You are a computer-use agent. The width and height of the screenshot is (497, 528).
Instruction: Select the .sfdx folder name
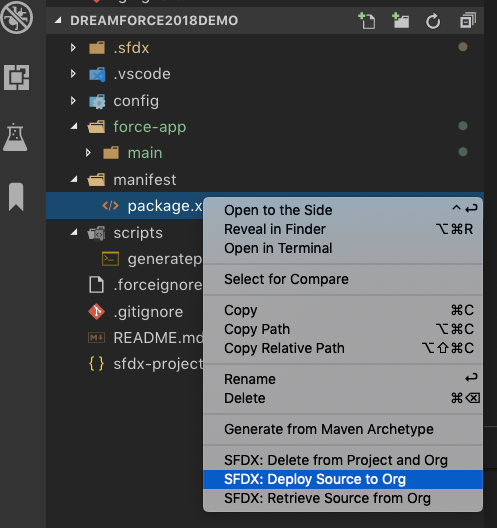tap(131, 48)
